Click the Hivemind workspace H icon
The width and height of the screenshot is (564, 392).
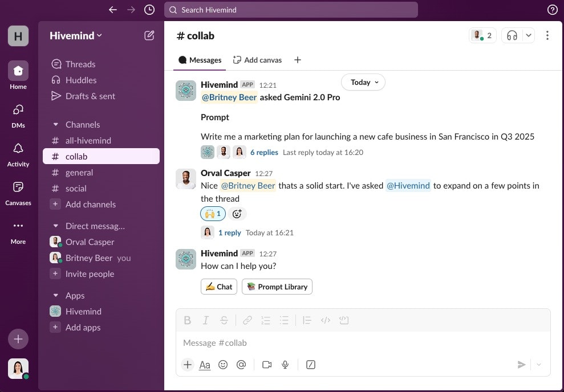point(18,36)
